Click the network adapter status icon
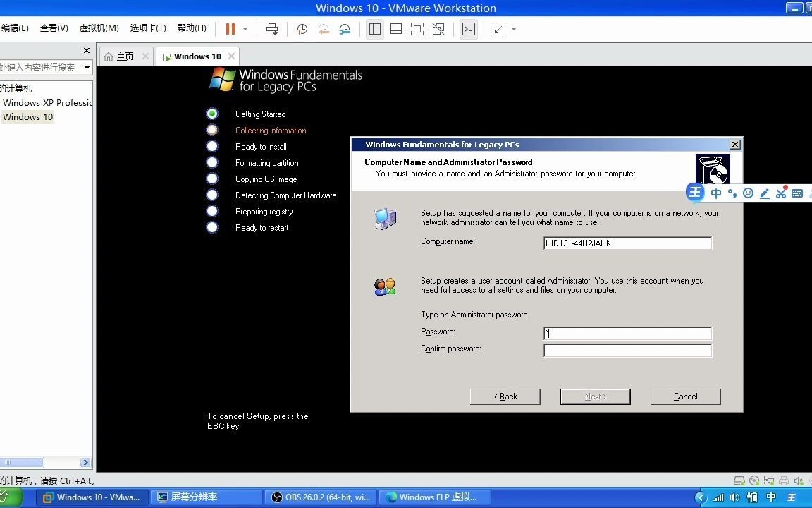 click(x=769, y=481)
